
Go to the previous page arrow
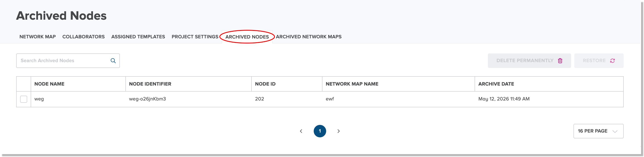tap(301, 131)
